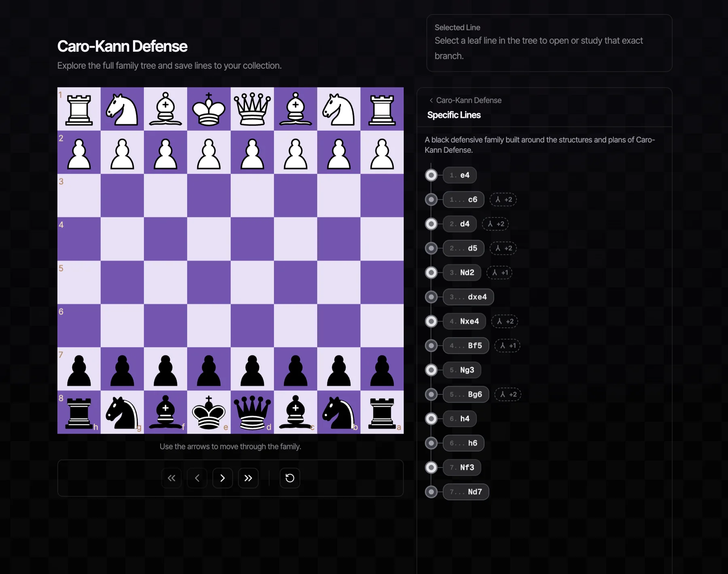Expand the +1 branch next to 3. Nd2
The image size is (728, 574).
499,272
